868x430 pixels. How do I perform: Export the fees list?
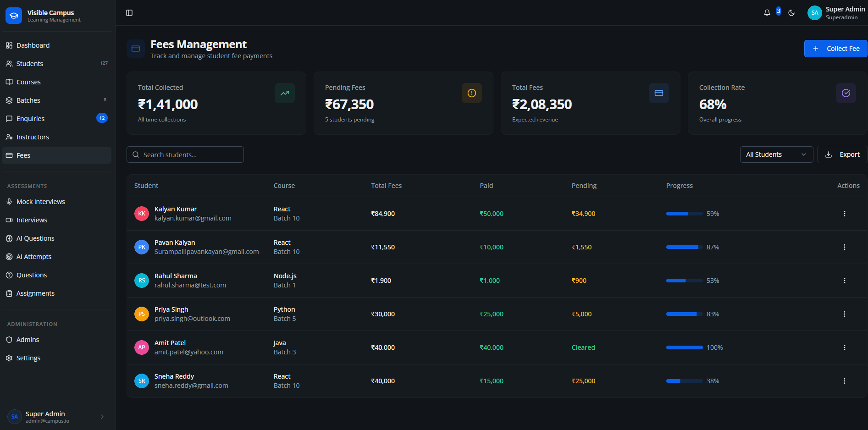(842, 154)
